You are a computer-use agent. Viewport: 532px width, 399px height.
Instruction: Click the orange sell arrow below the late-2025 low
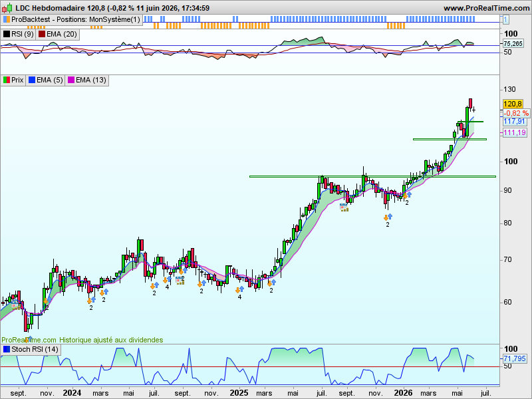(x=386, y=217)
